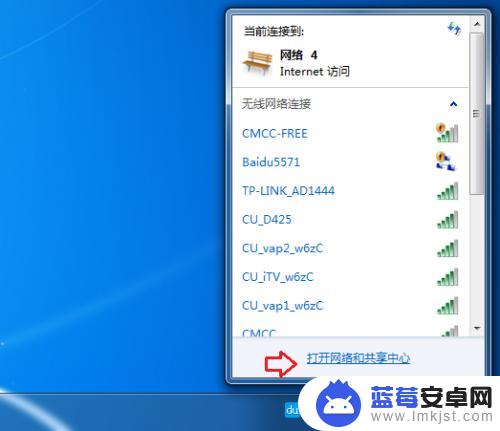Select the CMCC-FREE wireless network
The image size is (500, 431).
coord(350,133)
